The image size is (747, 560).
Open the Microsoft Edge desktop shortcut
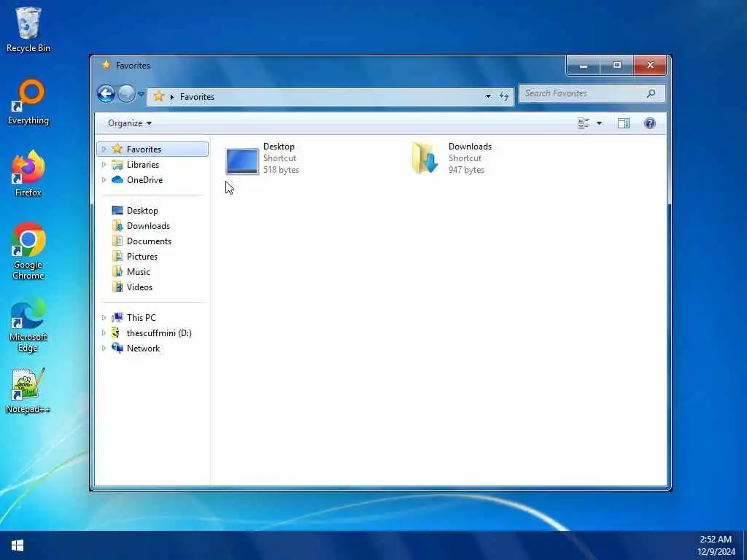28,325
